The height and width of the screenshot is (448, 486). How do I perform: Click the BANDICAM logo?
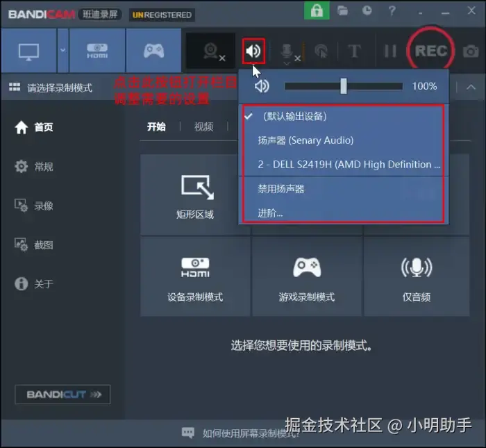pyautogui.click(x=42, y=15)
